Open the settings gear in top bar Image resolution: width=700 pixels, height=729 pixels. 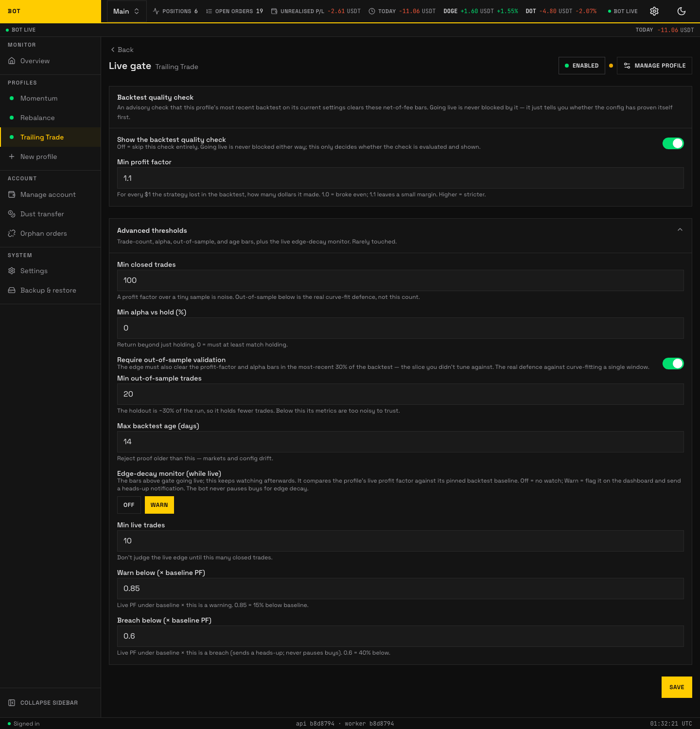[x=654, y=11]
